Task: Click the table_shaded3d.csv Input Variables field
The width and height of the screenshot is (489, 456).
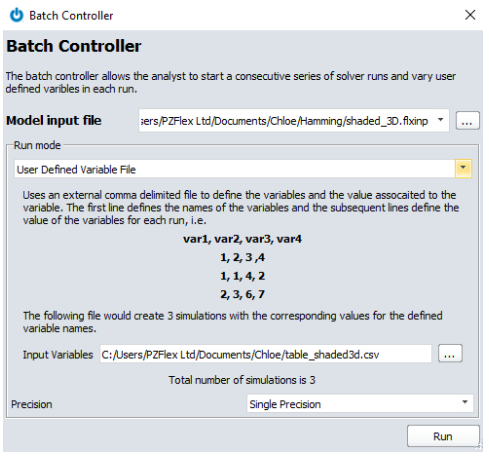Action: 265,354
